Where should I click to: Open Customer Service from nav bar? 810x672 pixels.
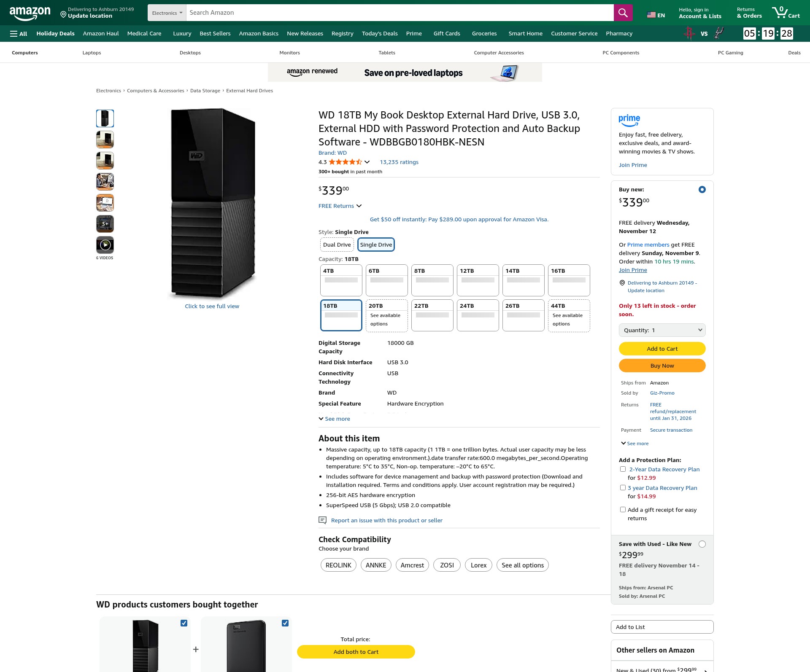(x=574, y=34)
